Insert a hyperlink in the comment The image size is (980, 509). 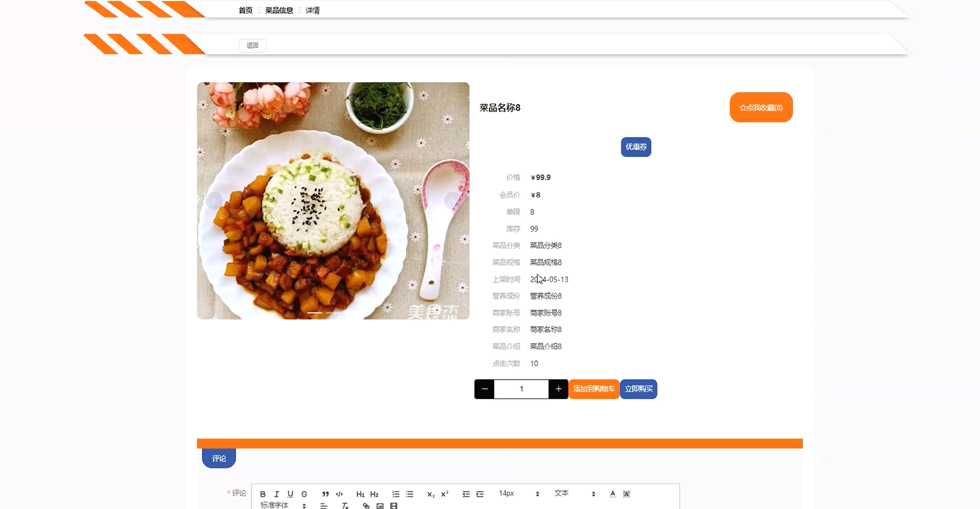366,506
